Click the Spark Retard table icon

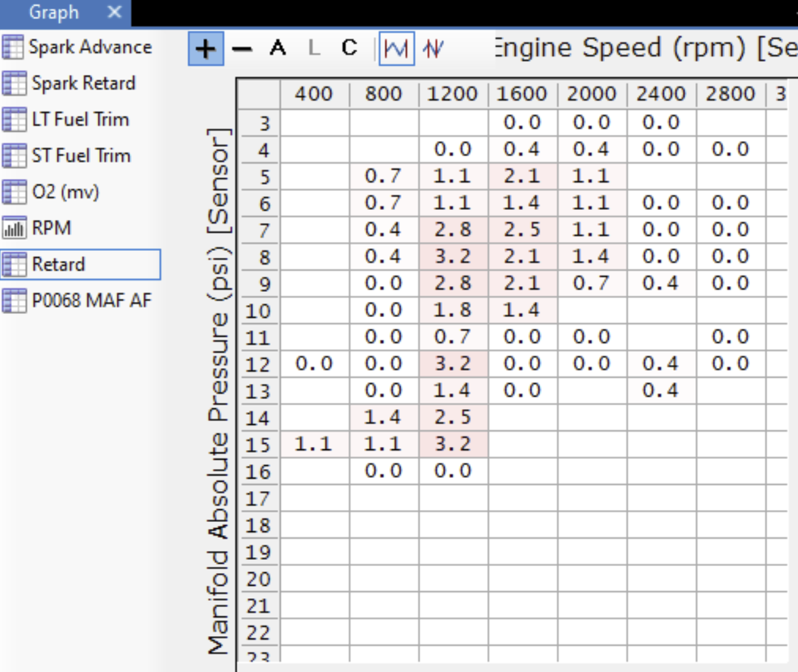coord(13,83)
